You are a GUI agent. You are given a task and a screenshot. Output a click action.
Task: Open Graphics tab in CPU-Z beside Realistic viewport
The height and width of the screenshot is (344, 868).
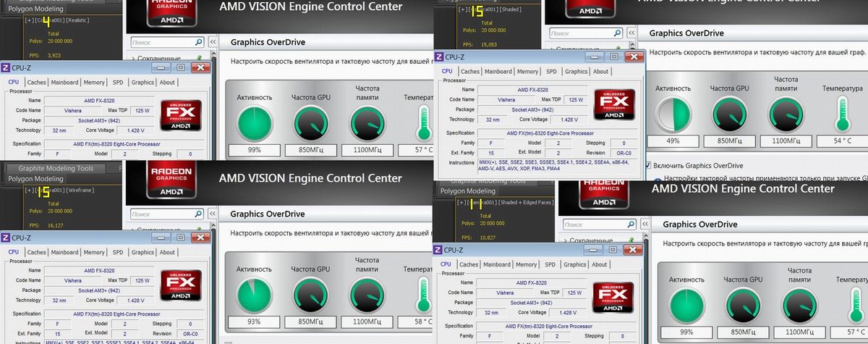tap(142, 83)
